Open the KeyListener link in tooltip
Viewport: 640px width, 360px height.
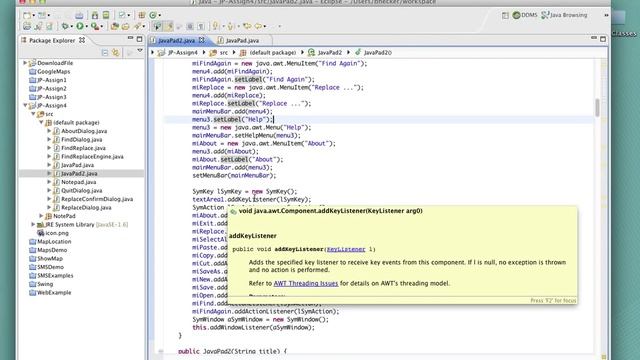click(346, 249)
